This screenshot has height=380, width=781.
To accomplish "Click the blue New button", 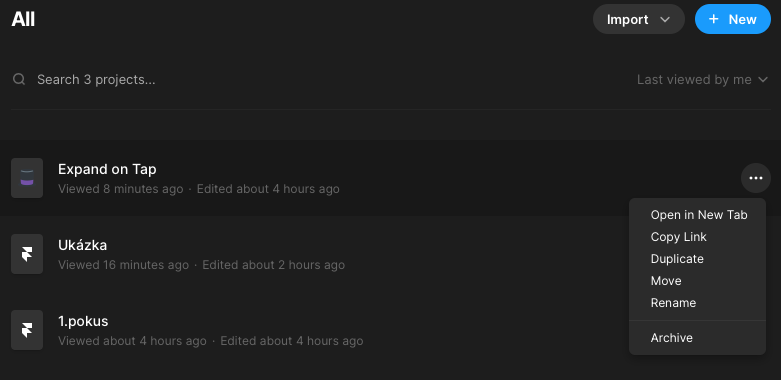I will pyautogui.click(x=733, y=19).
